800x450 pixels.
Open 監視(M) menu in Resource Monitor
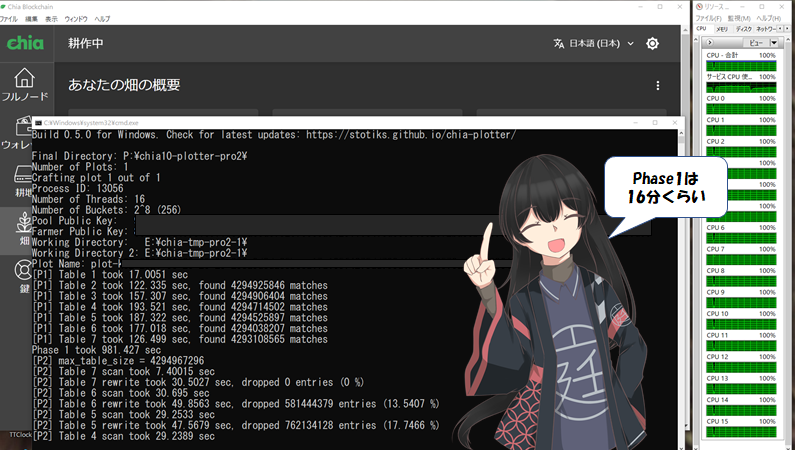739,18
